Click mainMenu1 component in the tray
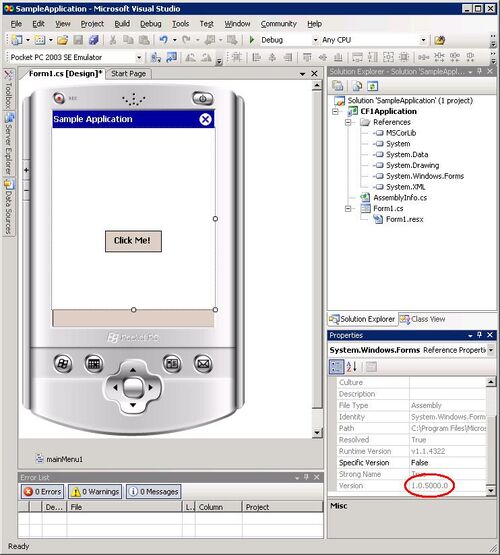 point(59,459)
